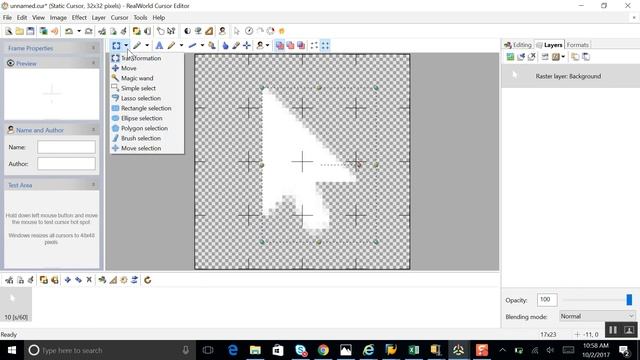Click the Opacity value field
The width and height of the screenshot is (640, 360).
point(547,300)
